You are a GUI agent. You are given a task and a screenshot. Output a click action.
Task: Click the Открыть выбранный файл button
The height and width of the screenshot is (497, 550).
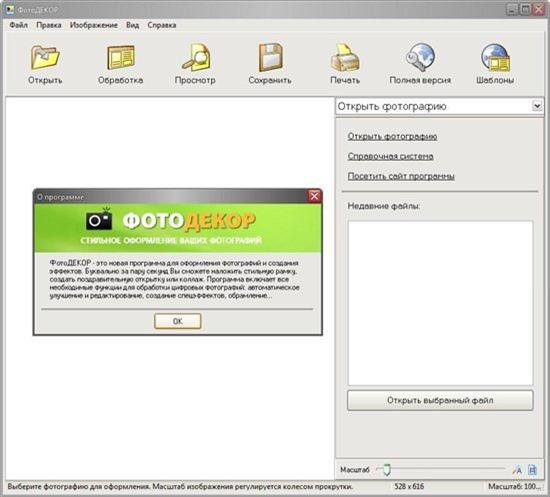440,400
